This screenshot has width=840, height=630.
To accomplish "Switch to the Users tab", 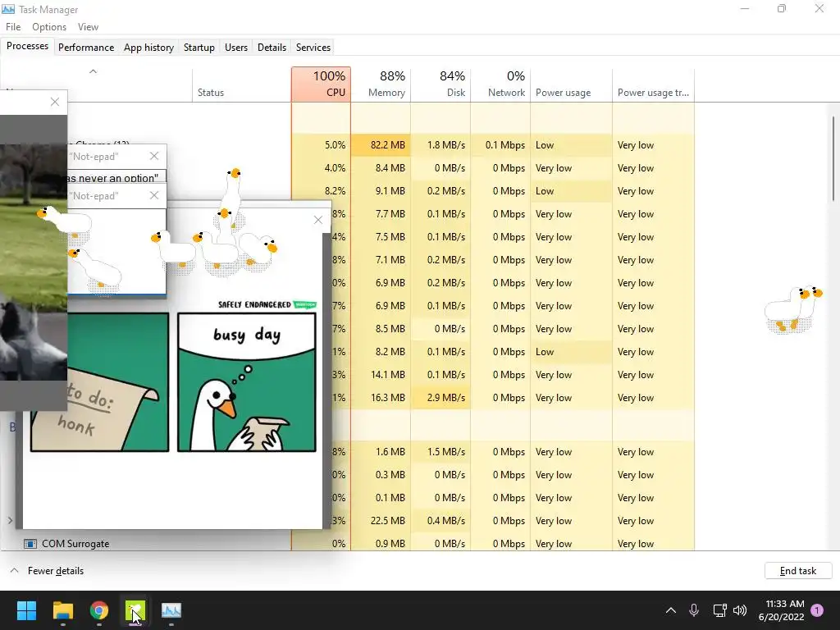I will tap(235, 47).
